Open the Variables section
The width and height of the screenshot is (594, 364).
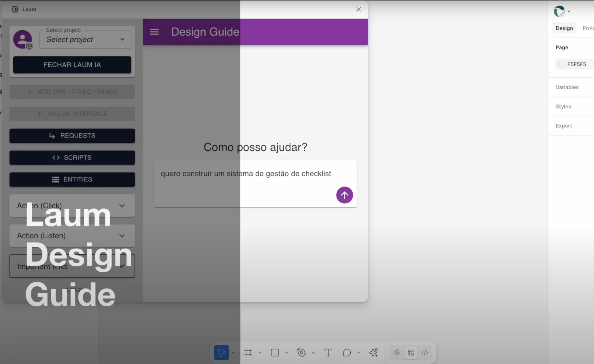567,87
